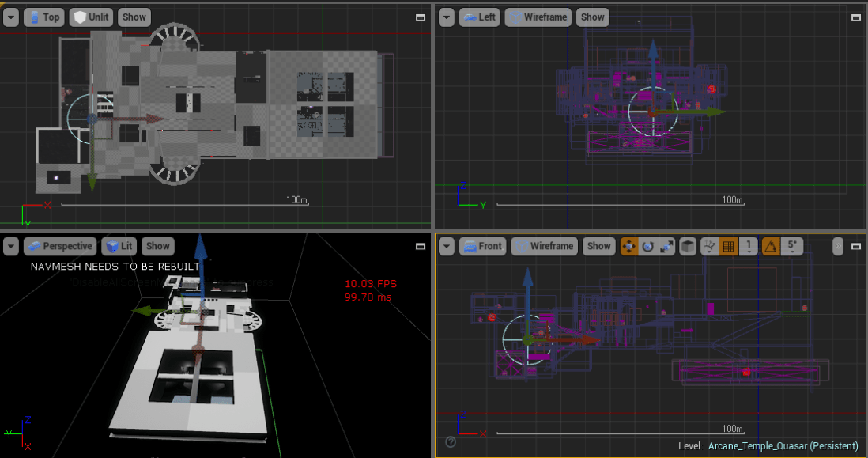This screenshot has width=868, height=458.
Task: Open the Show flags menu in Perspective viewport
Action: (x=157, y=246)
